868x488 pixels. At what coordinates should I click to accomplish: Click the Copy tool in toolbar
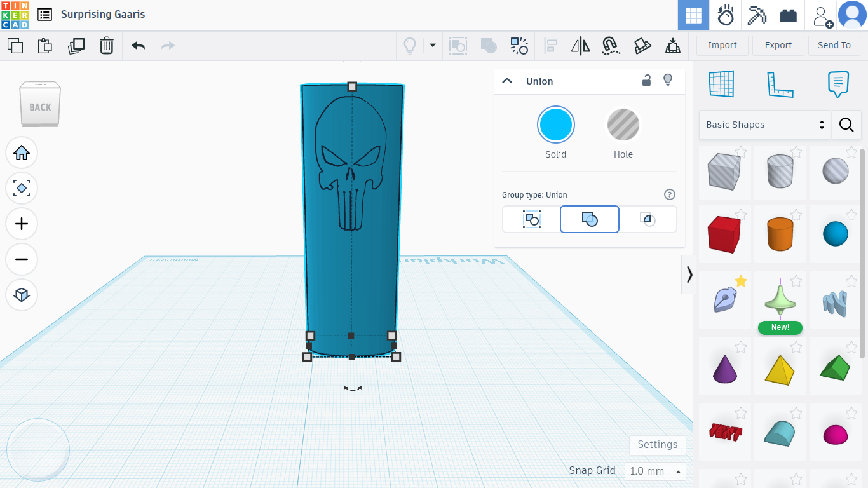pos(15,46)
